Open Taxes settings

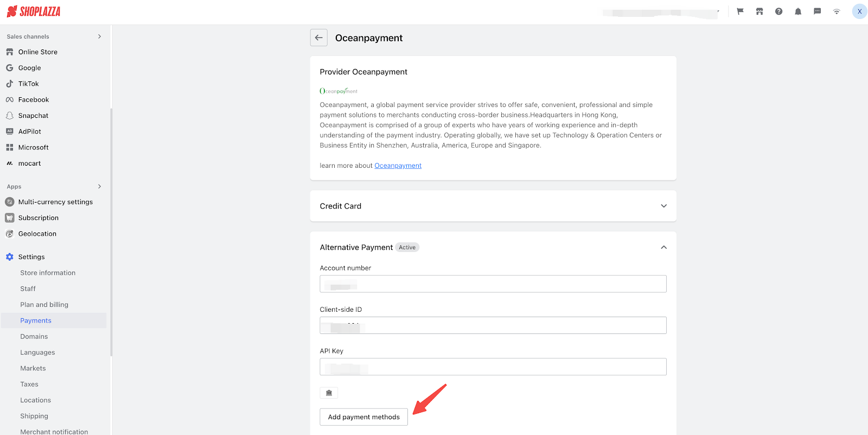(29, 384)
